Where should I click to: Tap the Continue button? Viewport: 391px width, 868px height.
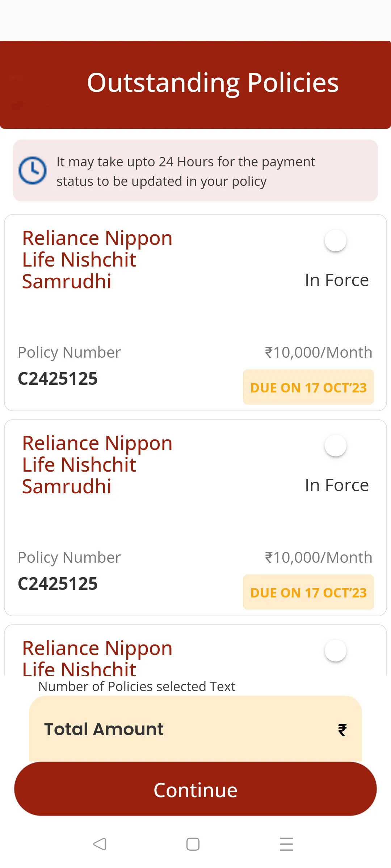195,789
